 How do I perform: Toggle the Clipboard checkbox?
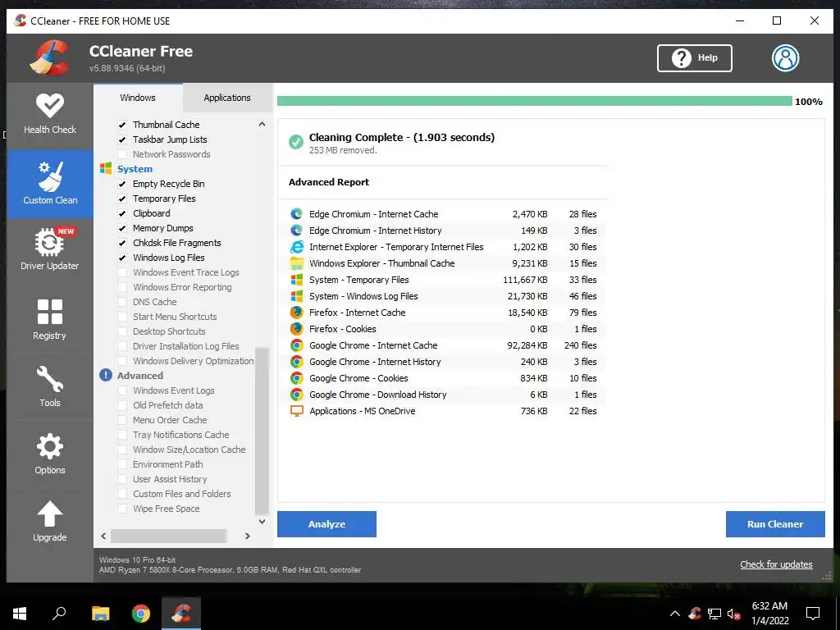pyautogui.click(x=122, y=213)
